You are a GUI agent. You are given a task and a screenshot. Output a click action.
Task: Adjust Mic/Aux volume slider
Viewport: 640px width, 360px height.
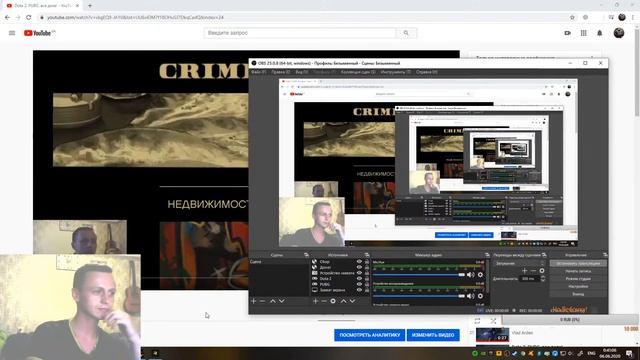[x=419, y=275]
